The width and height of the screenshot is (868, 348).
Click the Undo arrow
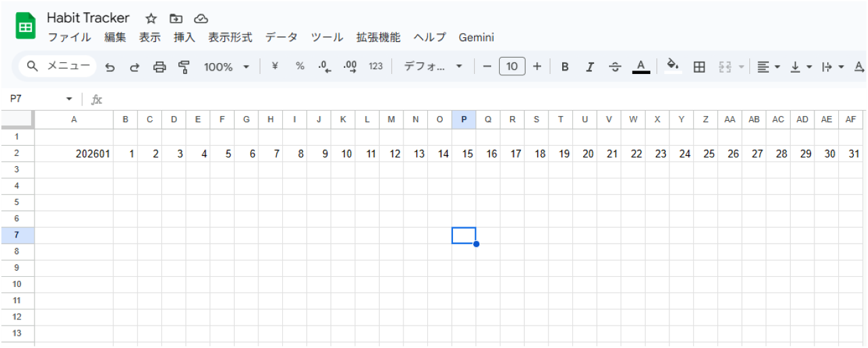coord(110,66)
